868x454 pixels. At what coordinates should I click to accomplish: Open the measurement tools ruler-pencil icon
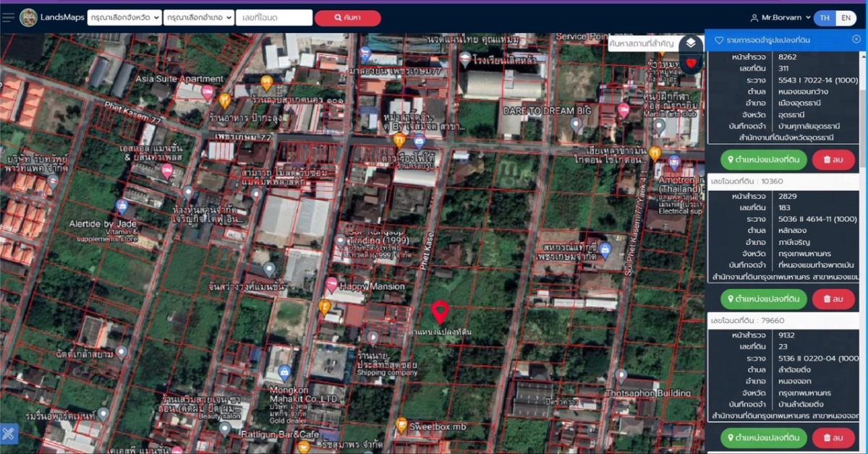pyautogui.click(x=9, y=434)
